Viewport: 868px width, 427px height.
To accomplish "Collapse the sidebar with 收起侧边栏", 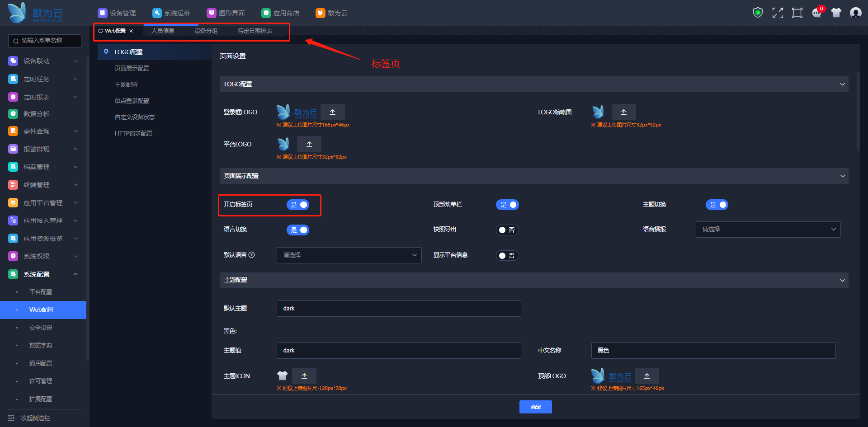I will [29, 418].
